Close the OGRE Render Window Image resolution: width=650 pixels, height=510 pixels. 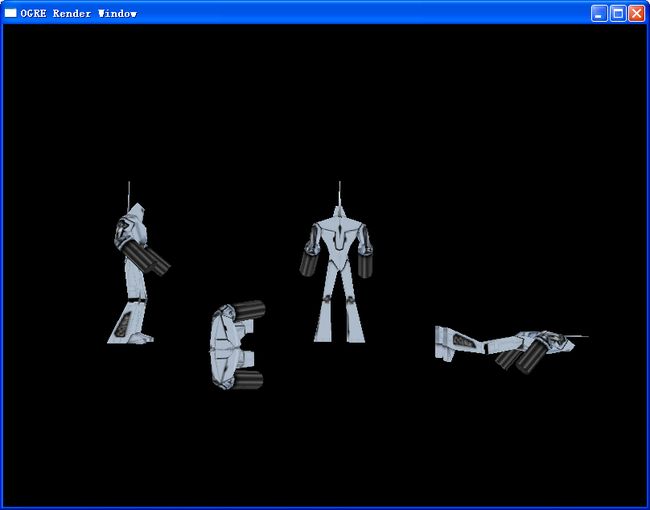(636, 13)
